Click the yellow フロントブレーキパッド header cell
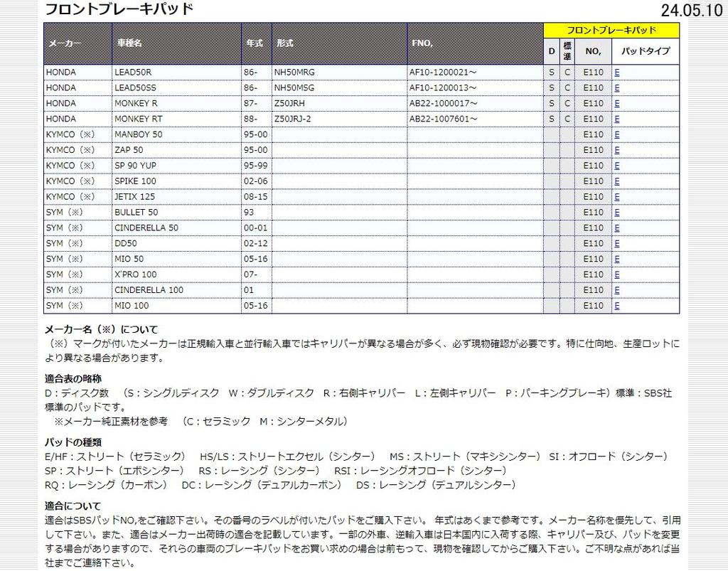This screenshot has height=571, width=728. [611, 30]
